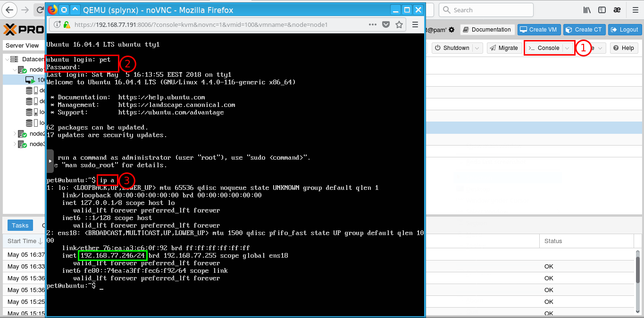Click the Migrate button
Image resolution: width=644 pixels, height=318 pixels.
(x=504, y=48)
